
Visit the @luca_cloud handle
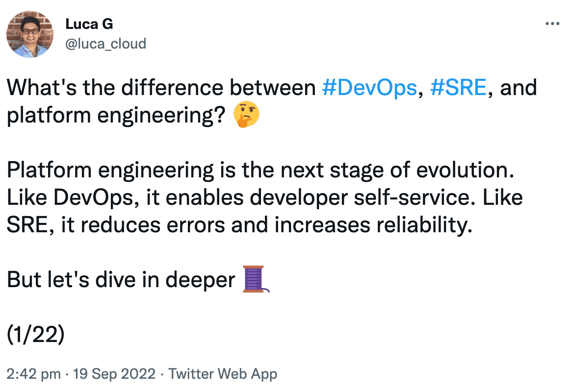[x=106, y=44]
